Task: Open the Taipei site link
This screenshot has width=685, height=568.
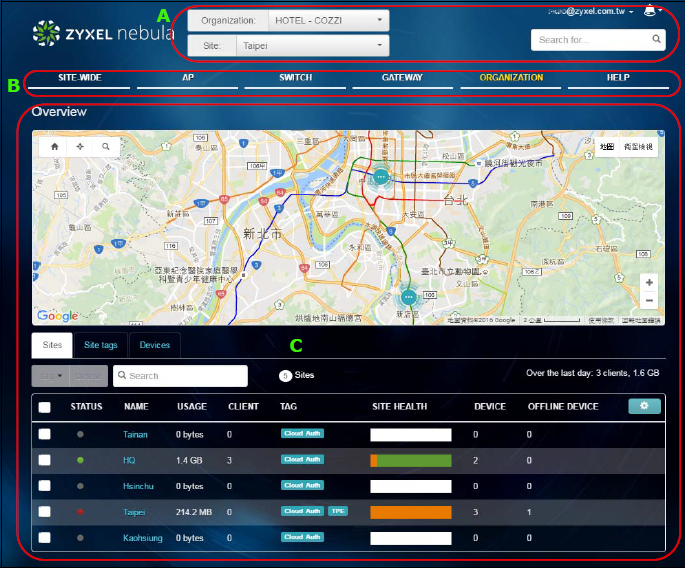Action: point(134,512)
